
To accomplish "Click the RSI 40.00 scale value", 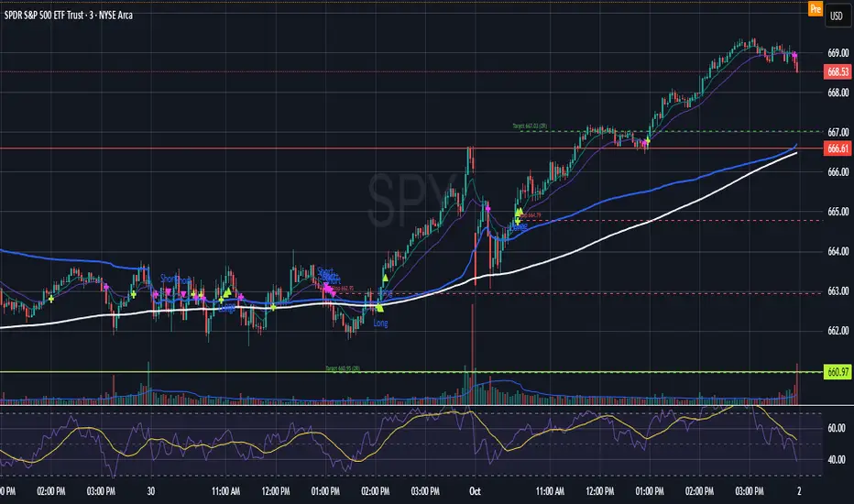I will 837,460.
